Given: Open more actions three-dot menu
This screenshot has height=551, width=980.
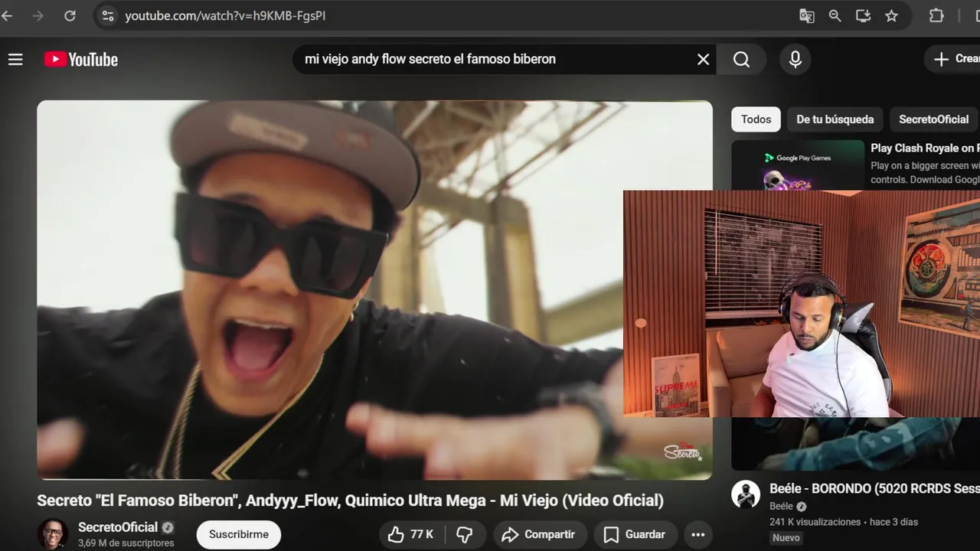Looking at the screenshot, I should pyautogui.click(x=697, y=534).
